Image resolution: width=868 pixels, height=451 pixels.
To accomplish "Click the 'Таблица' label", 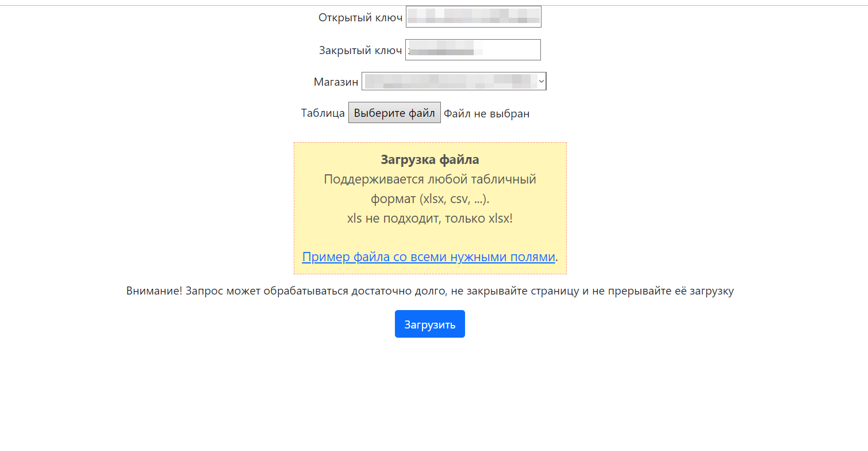I will coord(323,113).
